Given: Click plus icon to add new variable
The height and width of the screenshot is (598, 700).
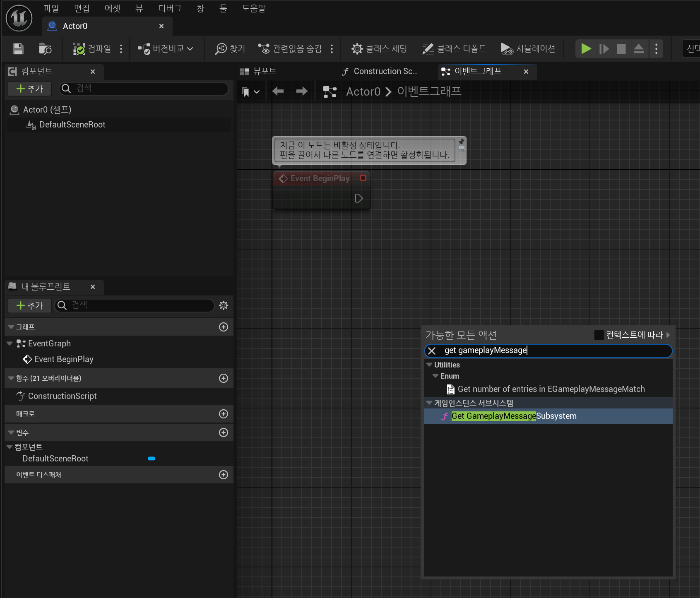Looking at the screenshot, I should (x=224, y=432).
